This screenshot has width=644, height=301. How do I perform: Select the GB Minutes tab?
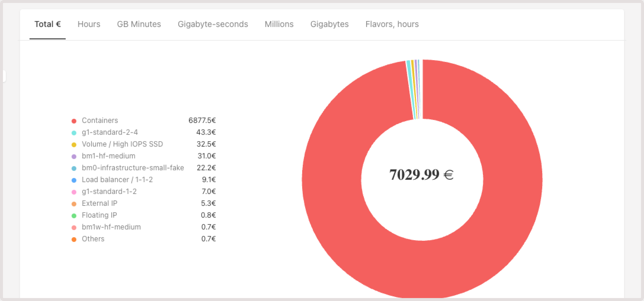[139, 24]
